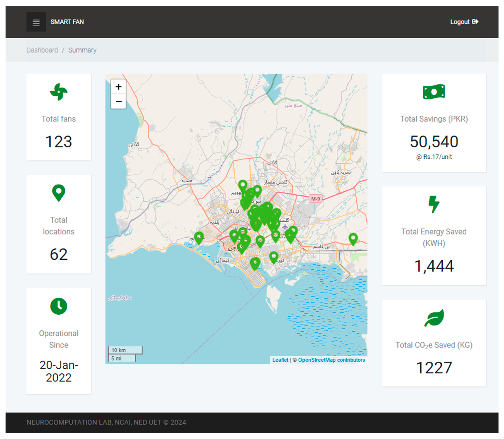Click the Logout link
The height and width of the screenshot is (439, 504).
click(x=464, y=22)
